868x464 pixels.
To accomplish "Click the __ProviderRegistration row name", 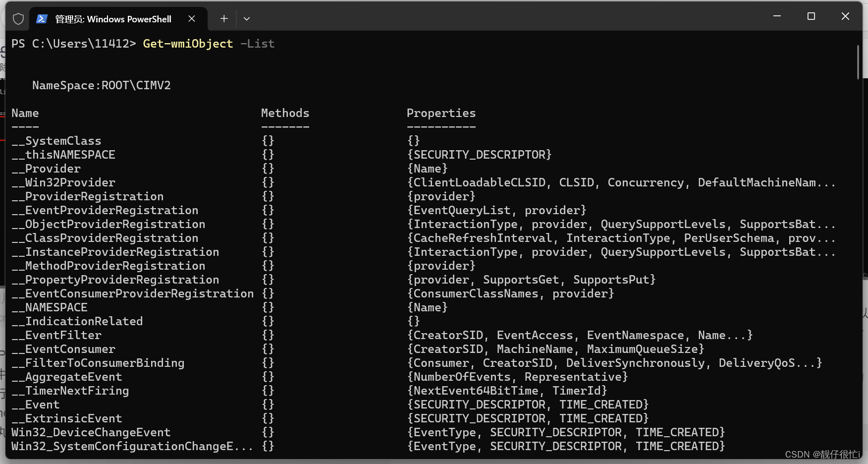I will 88,196.
